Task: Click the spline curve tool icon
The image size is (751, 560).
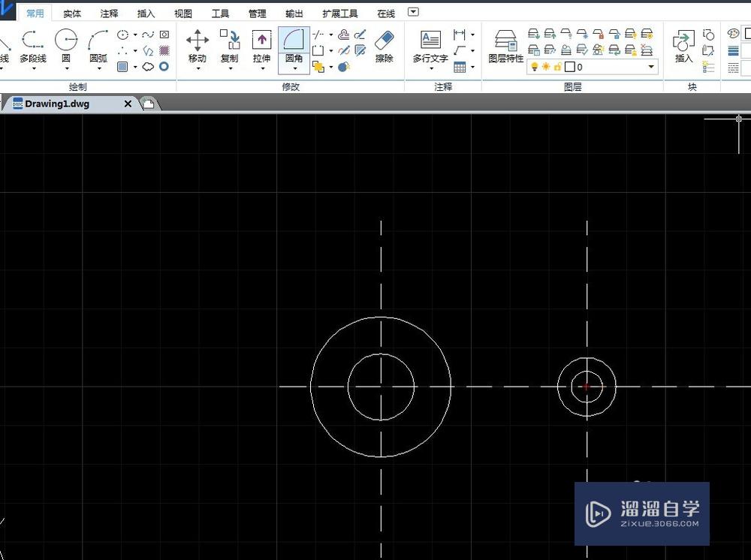Action: click(148, 35)
